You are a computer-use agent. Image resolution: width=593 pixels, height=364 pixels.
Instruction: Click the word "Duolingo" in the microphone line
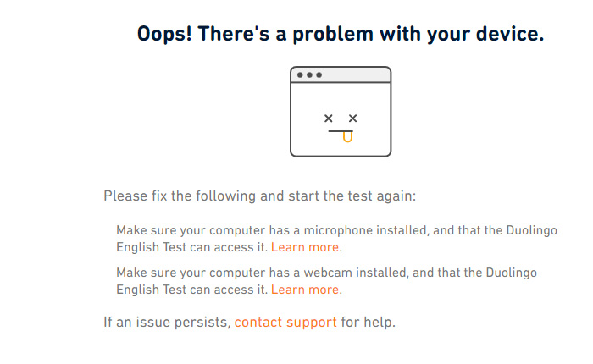point(531,230)
